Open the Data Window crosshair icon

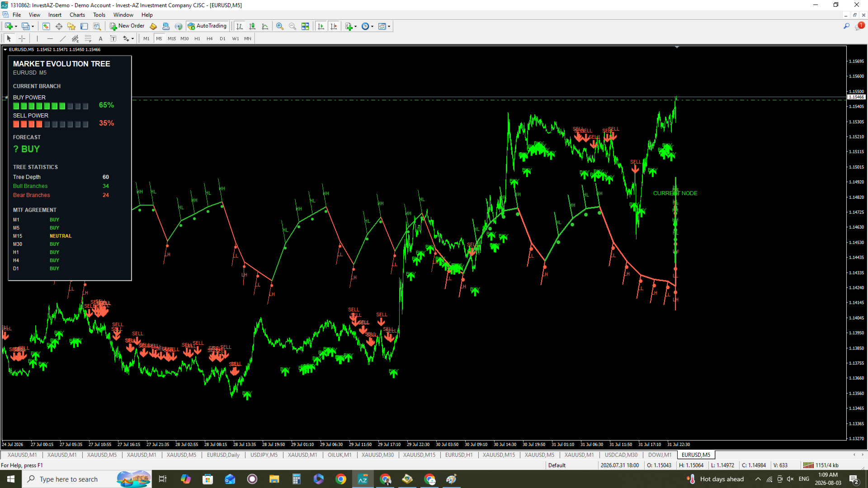(x=59, y=26)
